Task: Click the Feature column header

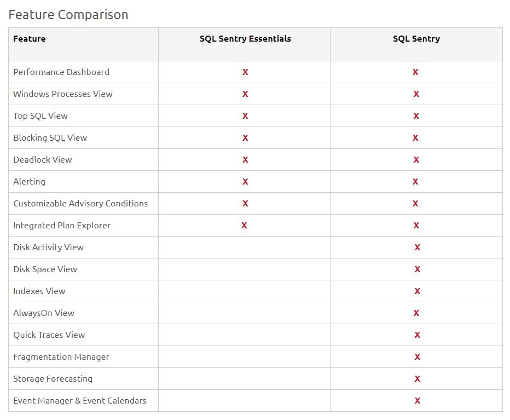Action: click(x=30, y=39)
